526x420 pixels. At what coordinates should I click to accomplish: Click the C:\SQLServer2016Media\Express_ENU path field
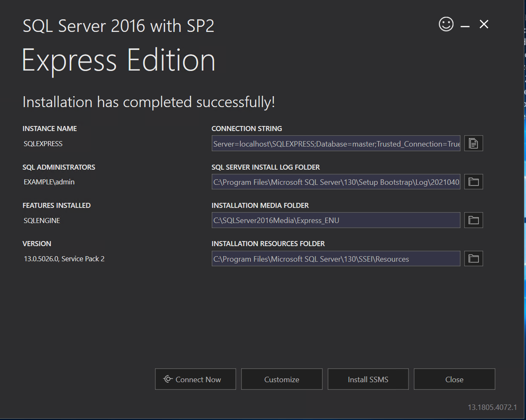(x=336, y=220)
